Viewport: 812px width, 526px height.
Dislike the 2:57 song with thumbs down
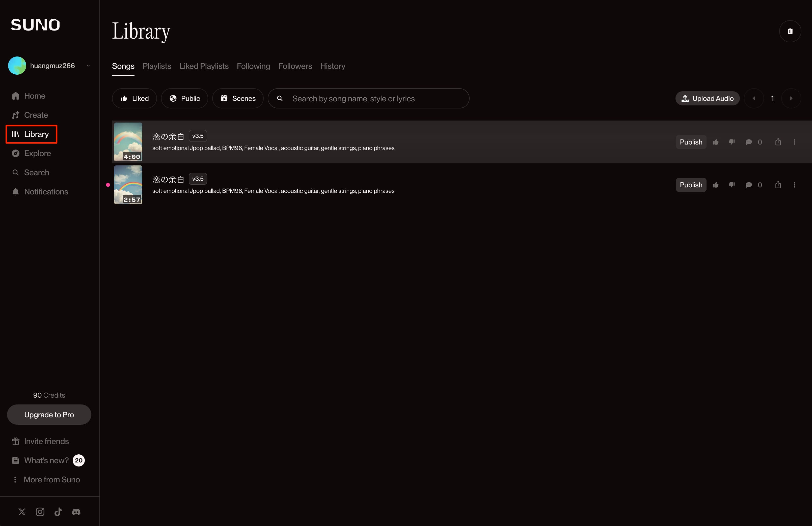(732, 185)
